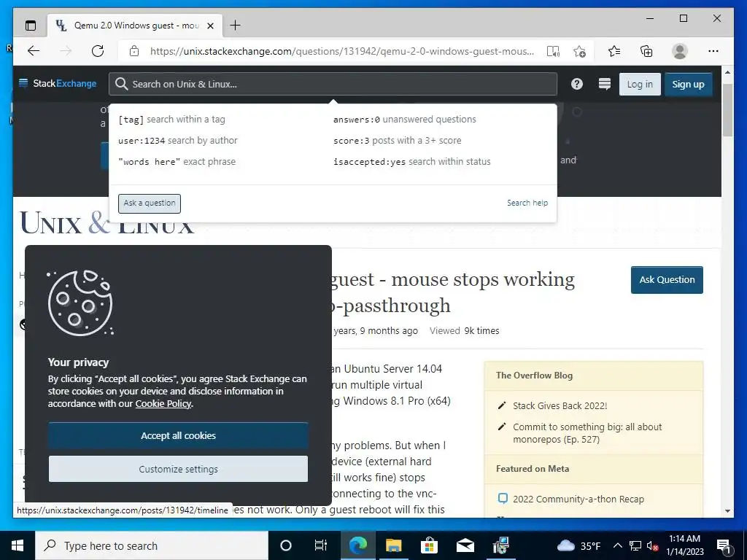Screen dimensions: 747x560
Task: Open the 'Commit to something big' monorepos link
Action: coord(587,433)
